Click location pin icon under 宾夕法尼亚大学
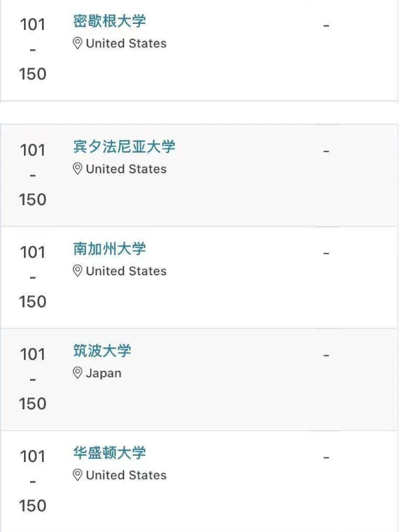Screen dimensions: 399x532 77,169
